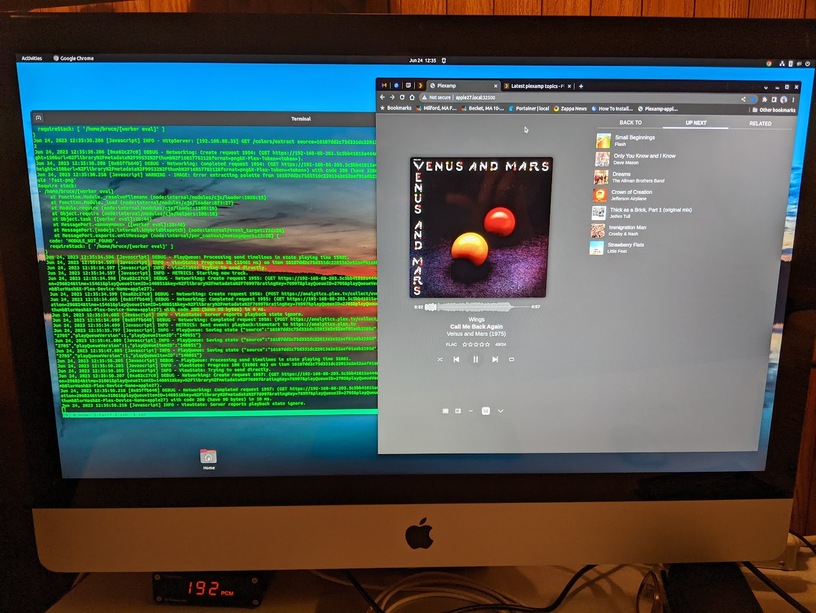
Task: Toggle repeat in Plexamp player
Action: coord(511,359)
